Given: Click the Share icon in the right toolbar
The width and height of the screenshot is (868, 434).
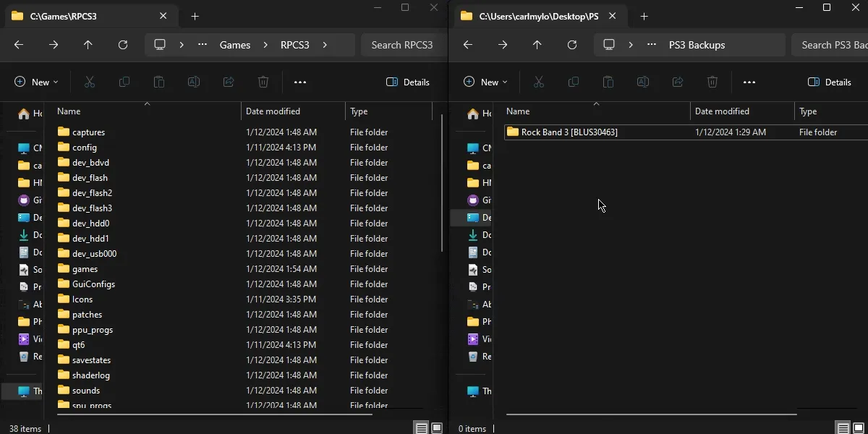Looking at the screenshot, I should [678, 82].
